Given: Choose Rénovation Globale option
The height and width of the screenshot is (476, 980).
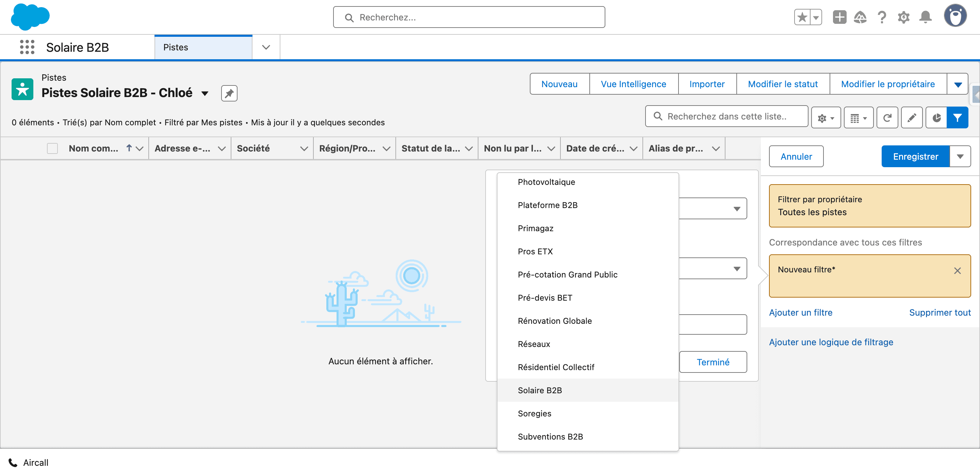Looking at the screenshot, I should 588,321.
